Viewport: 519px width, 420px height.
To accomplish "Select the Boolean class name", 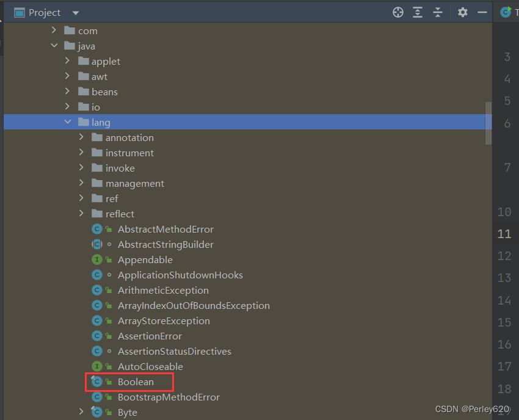I will tap(136, 382).
